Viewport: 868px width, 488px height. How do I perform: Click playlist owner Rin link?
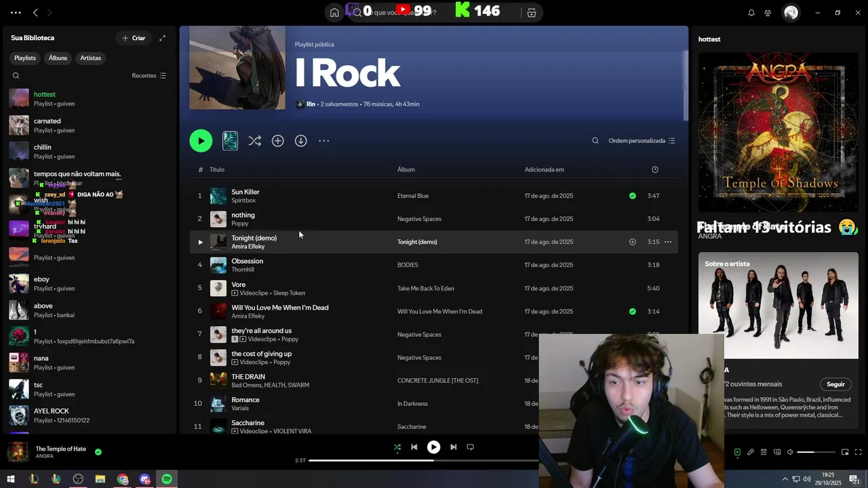click(311, 104)
